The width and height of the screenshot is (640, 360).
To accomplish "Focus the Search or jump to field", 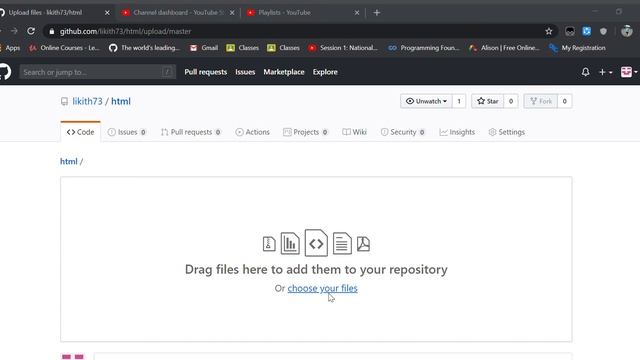I will [98, 72].
